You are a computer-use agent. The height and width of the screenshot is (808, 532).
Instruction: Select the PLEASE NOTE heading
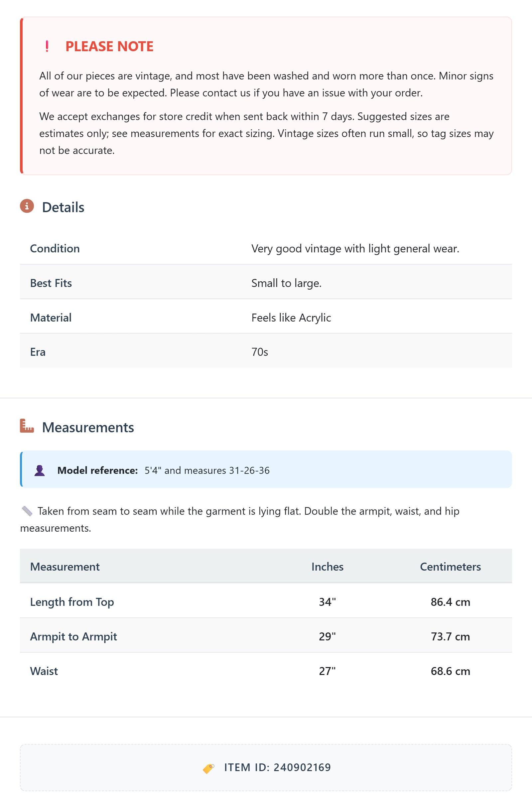109,46
